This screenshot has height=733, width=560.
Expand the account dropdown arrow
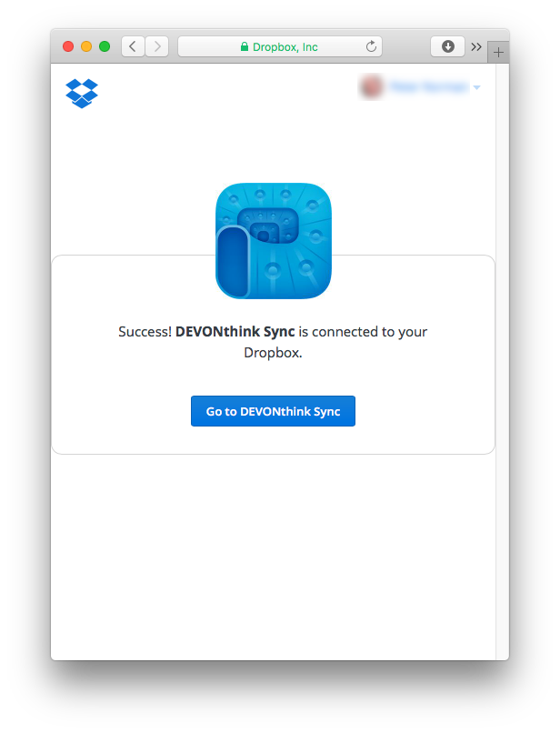[x=476, y=87]
